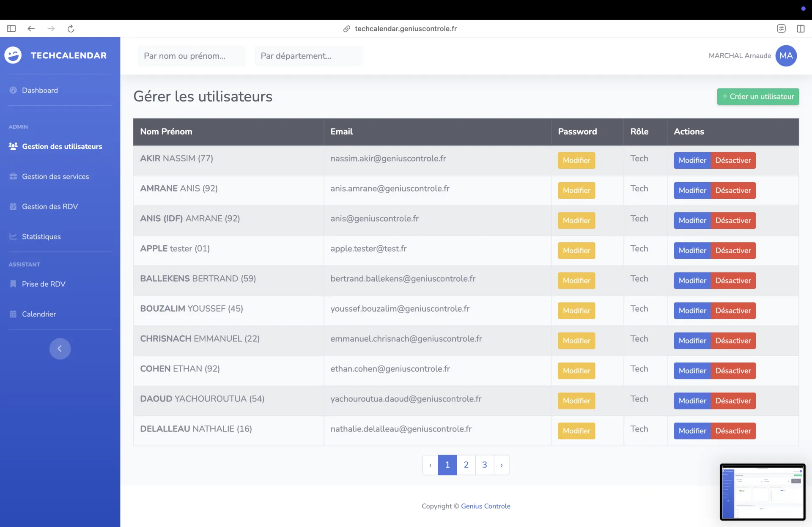The image size is (812, 527).
Task: Click the address bar URL techcalendar.geniuscontrole.fr
Action: pyautogui.click(x=406, y=29)
